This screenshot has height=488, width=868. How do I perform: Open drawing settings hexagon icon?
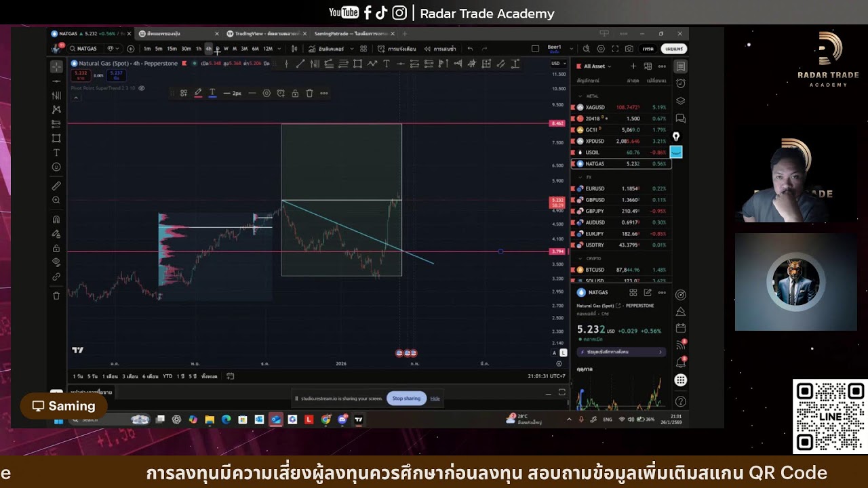[267, 93]
